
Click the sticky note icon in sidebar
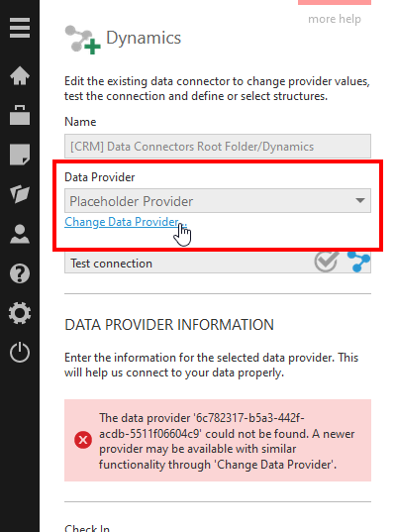pos(20,155)
